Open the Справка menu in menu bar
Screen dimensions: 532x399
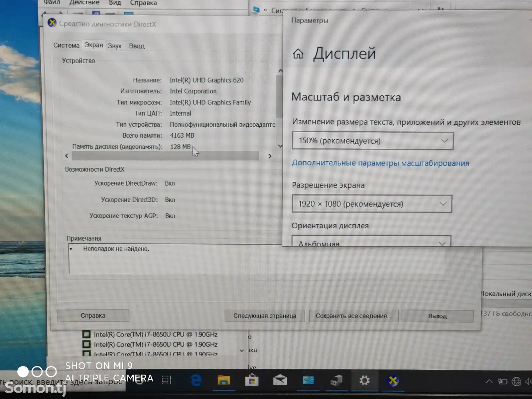(x=143, y=3)
